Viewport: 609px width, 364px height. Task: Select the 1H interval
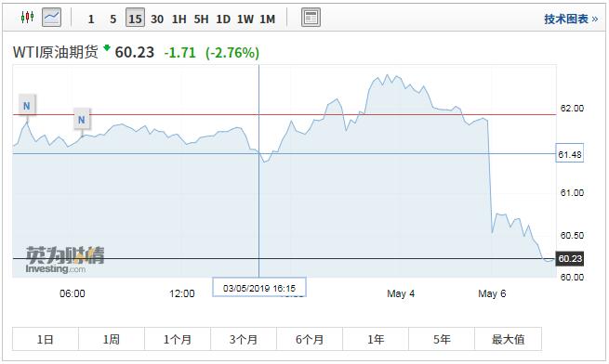[179, 19]
